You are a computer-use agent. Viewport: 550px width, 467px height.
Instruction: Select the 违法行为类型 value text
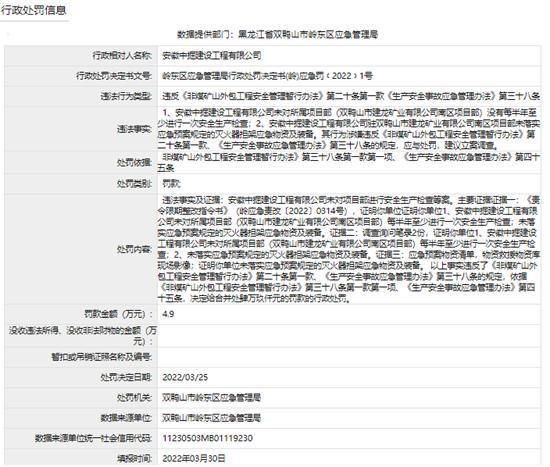click(x=351, y=95)
